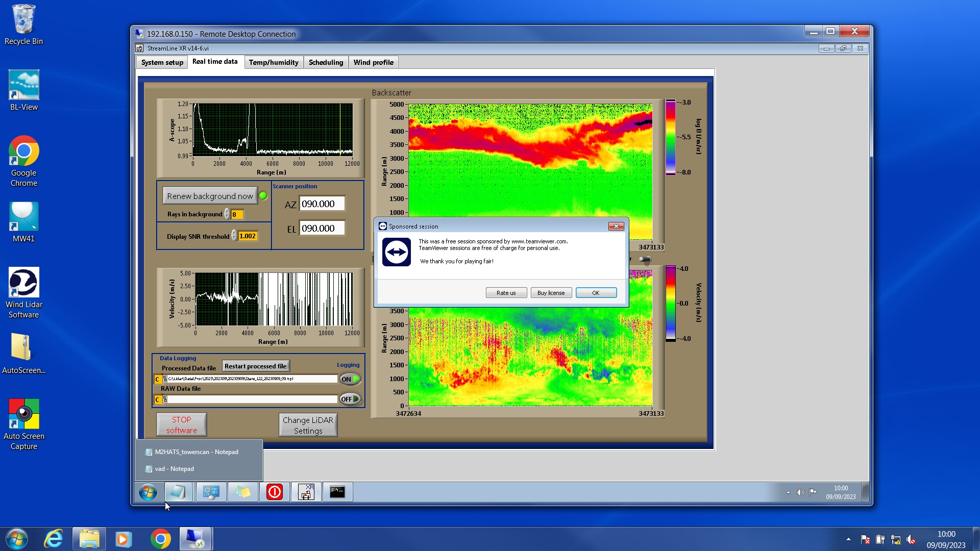
Task: Click the command prompt icon in remote taskbar
Action: pyautogui.click(x=337, y=492)
